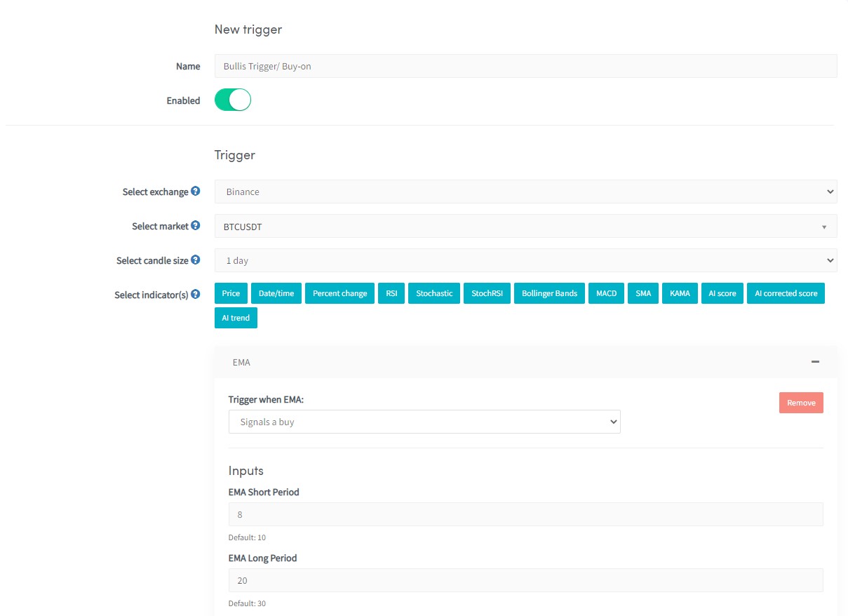The image size is (848, 616).
Task: Add the RSI indicator
Action: tap(391, 293)
